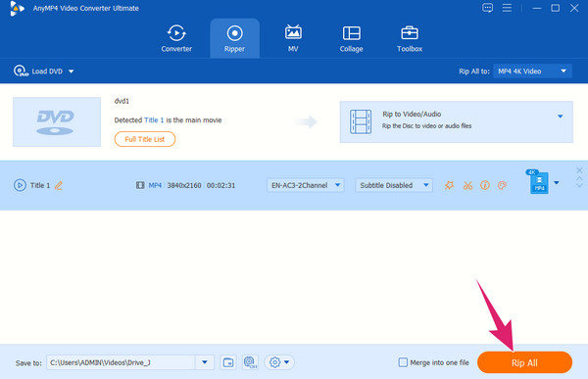Click the 3840x2160 resolution text
588x379 pixels.
(184, 185)
